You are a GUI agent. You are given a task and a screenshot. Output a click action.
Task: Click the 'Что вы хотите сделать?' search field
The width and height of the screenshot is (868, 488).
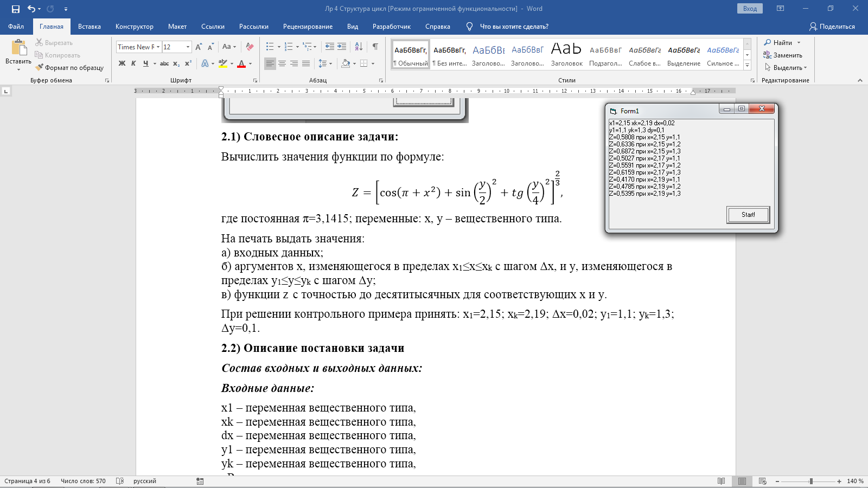pyautogui.click(x=514, y=26)
